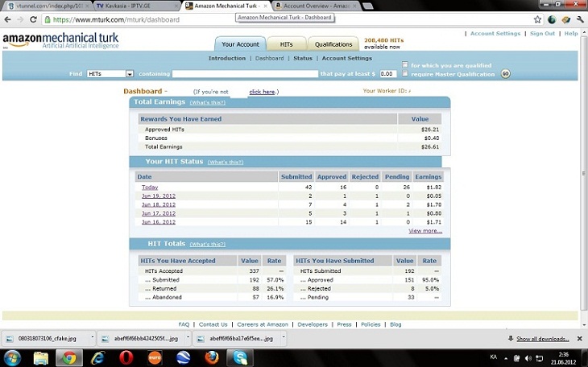
Task: Launch Firefox from the taskbar
Action: (212, 357)
